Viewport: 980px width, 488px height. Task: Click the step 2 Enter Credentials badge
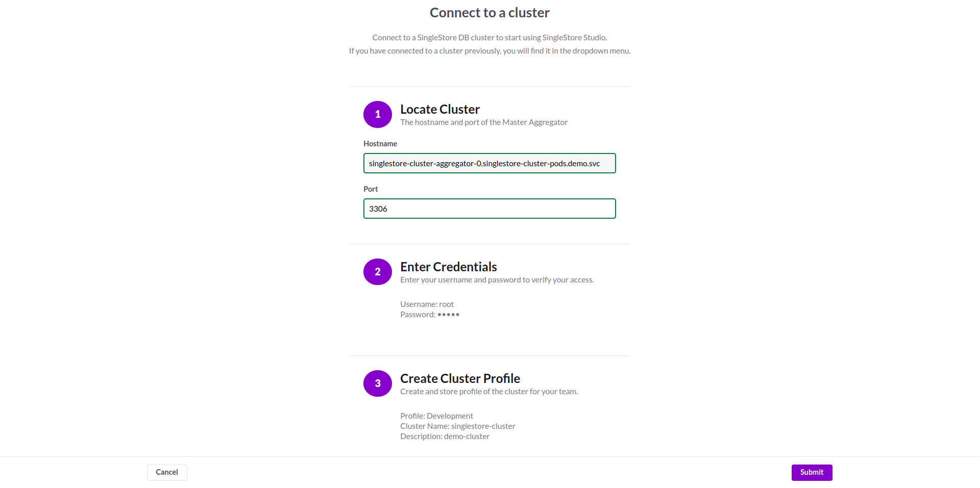coord(377,272)
